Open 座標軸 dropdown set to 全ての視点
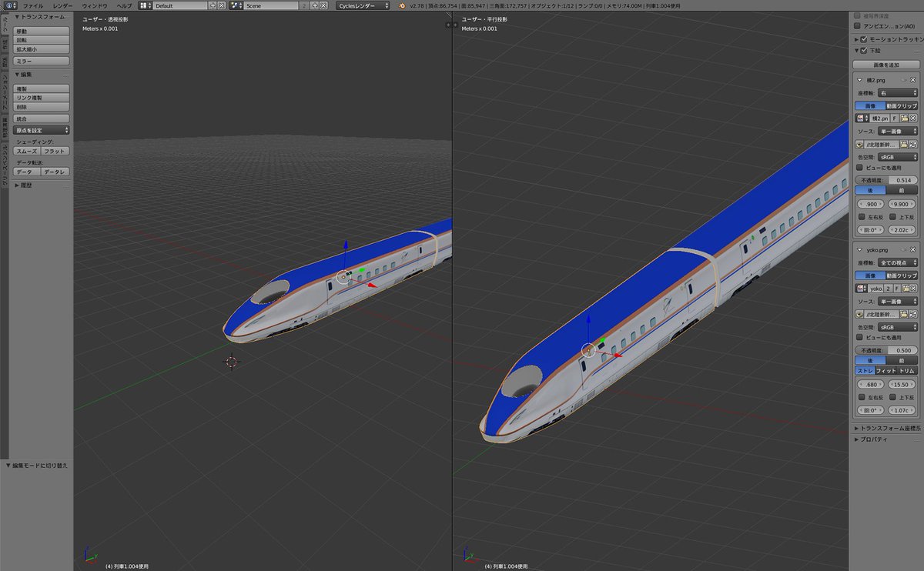This screenshot has width=924, height=571. click(x=898, y=262)
